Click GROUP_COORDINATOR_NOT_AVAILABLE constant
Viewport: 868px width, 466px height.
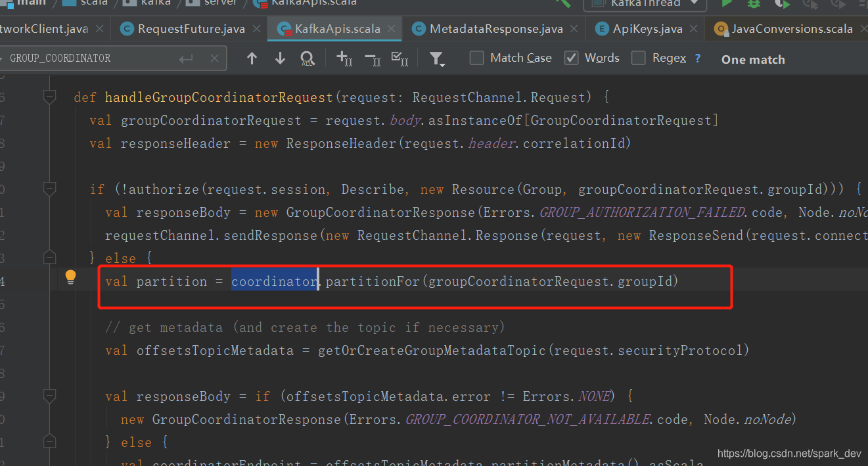click(528, 419)
